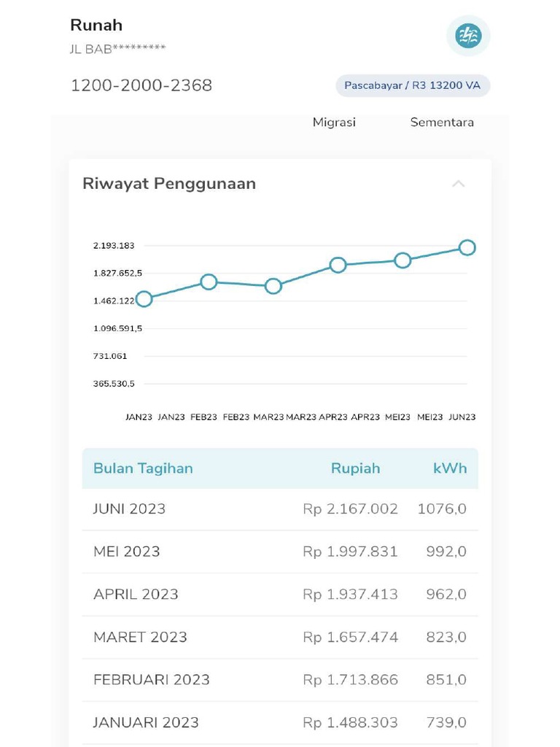Open the JANUARI 2023 billing row

280,723
